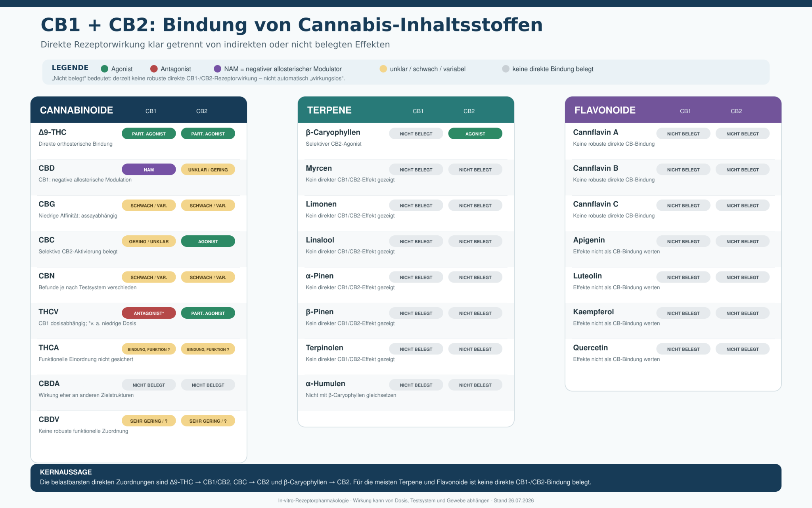Click the 'Selektiver CB2-Agonist' description
The width and height of the screenshot is (812, 508).
coord(333,144)
